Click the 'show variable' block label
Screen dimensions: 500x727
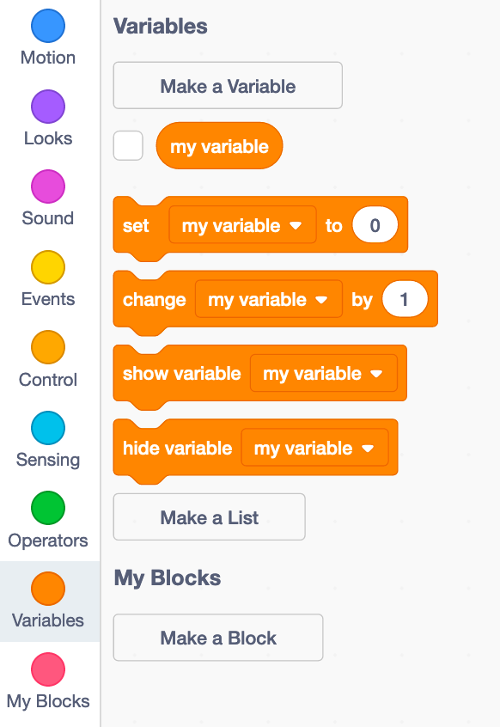point(182,374)
